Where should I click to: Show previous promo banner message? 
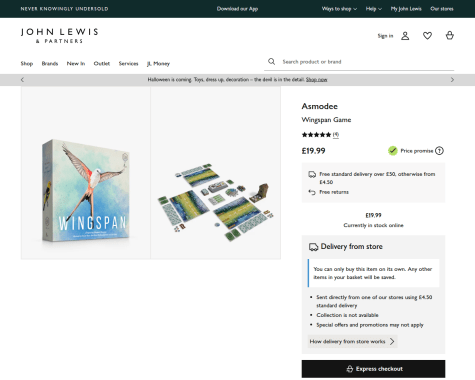[22, 80]
